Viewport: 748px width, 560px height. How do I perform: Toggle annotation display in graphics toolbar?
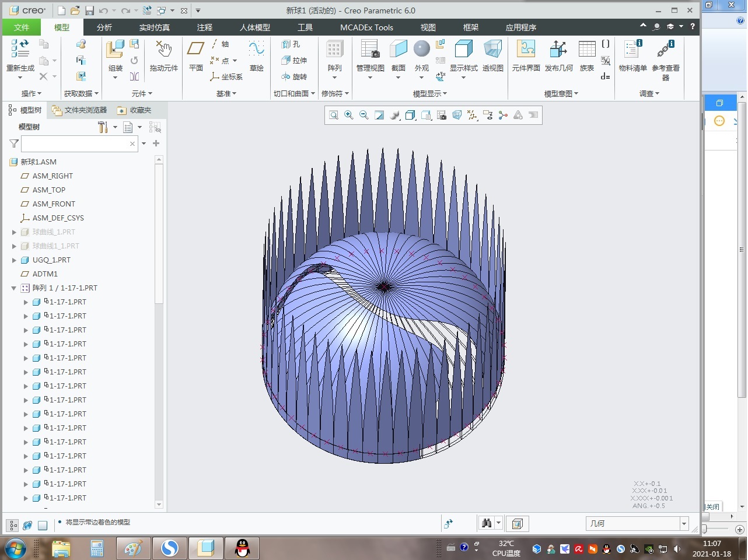point(488,116)
